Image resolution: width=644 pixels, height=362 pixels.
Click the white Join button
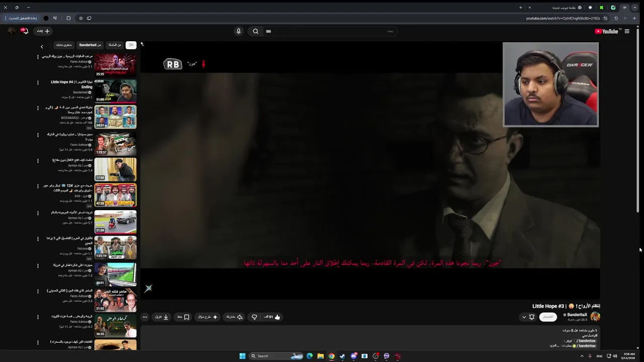pos(548,317)
